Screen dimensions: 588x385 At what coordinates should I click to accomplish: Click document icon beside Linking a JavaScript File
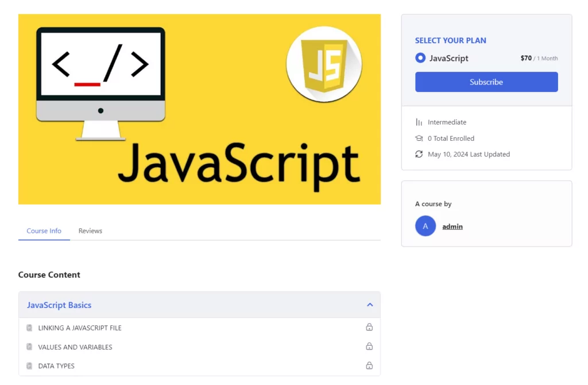29,328
